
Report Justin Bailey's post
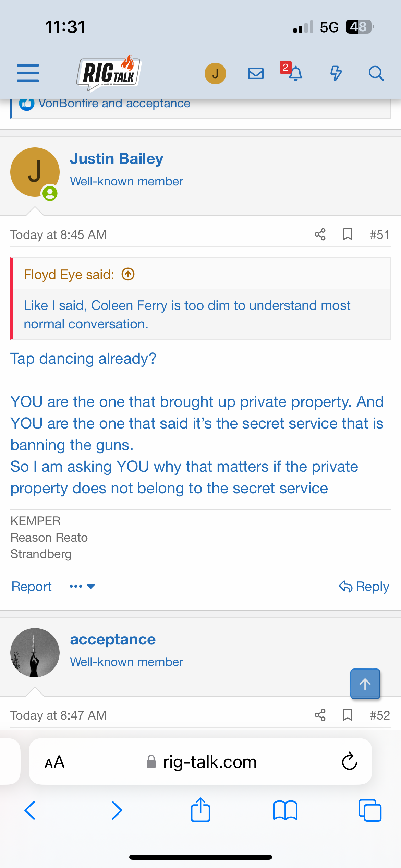pyautogui.click(x=32, y=586)
